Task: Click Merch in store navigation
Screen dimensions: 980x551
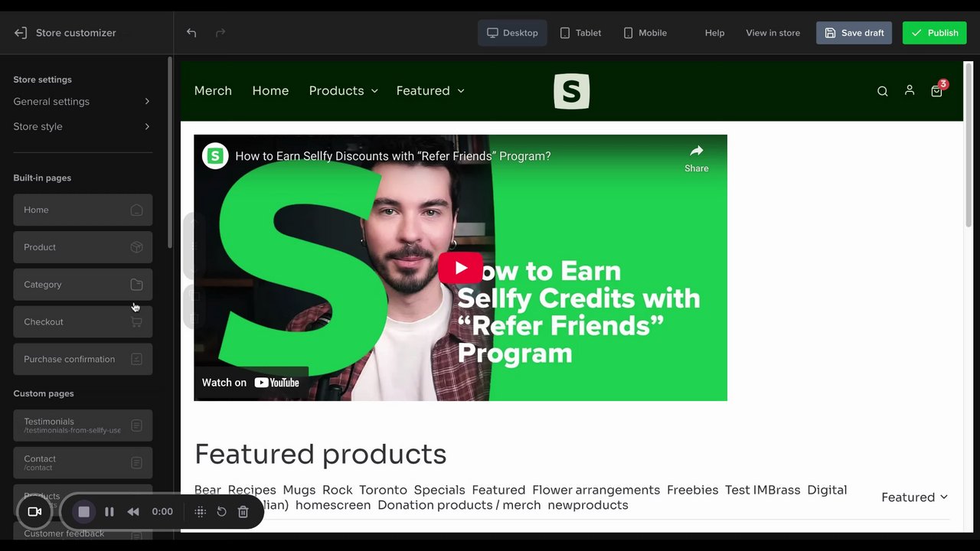Action: [213, 91]
